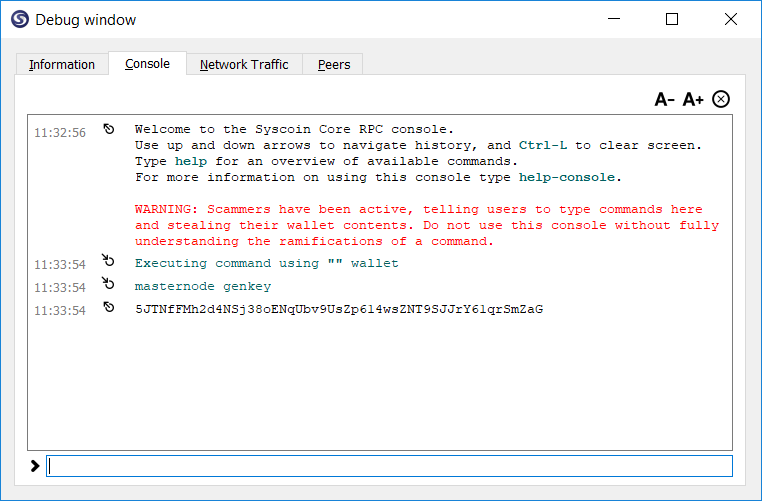Click the reply icon beside the generated key
Screen dimensions: 762x501
[109, 307]
